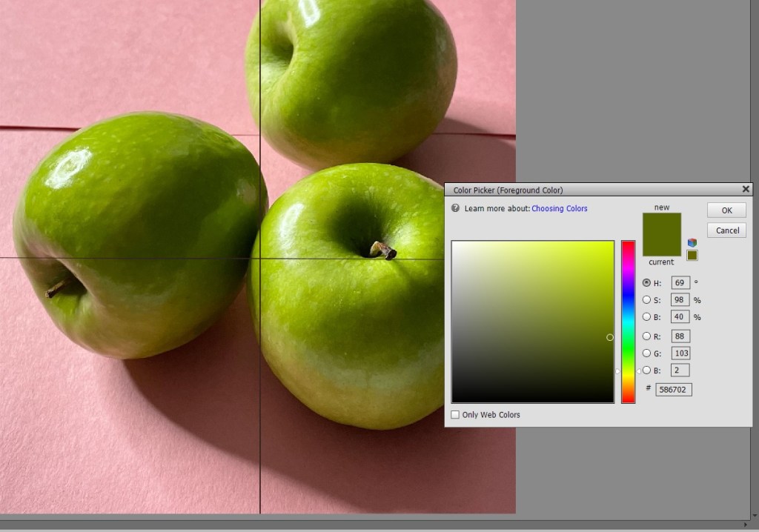The height and width of the screenshot is (532, 759).
Task: Click the help question mark icon
Action: (x=455, y=208)
